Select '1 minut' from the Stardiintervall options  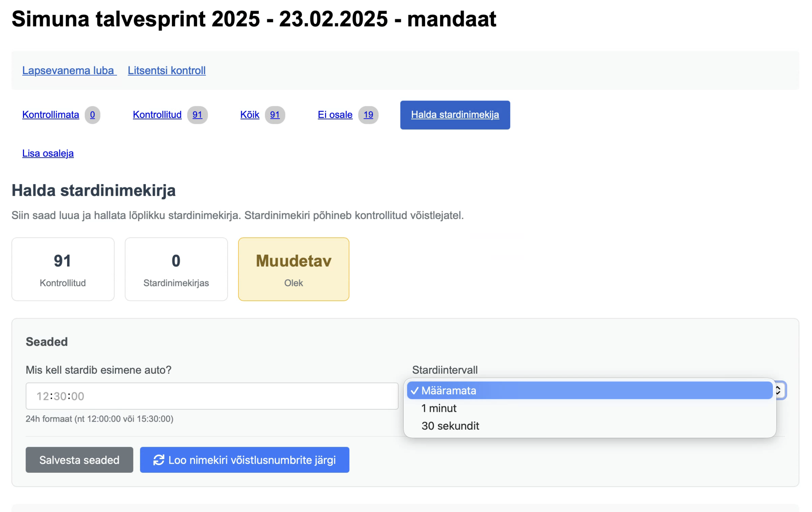438,408
